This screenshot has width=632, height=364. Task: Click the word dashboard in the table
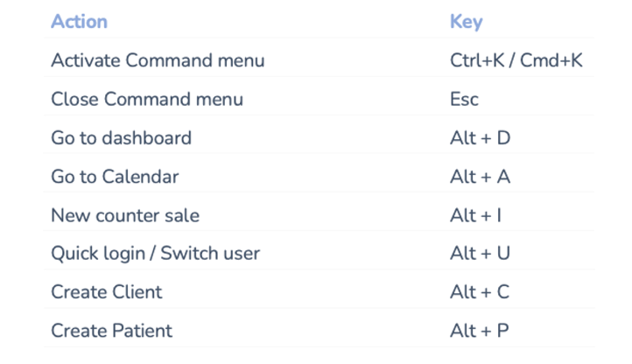[147, 138]
